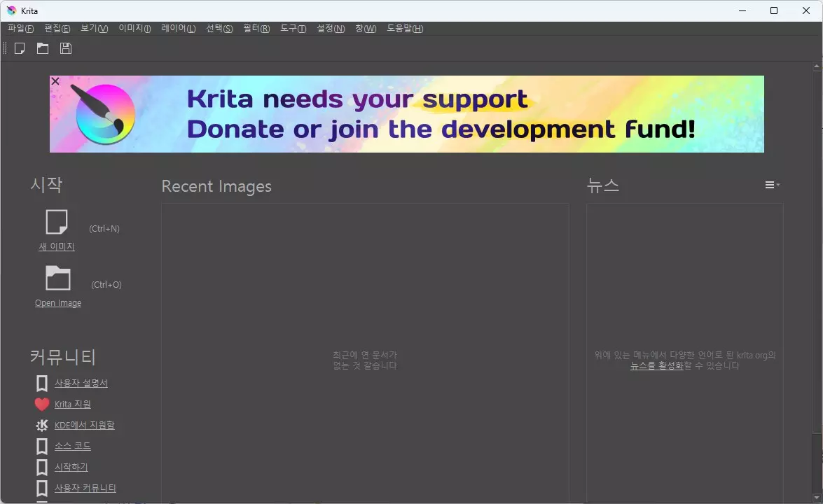
Task: Open the 설정 menu
Action: pos(329,29)
